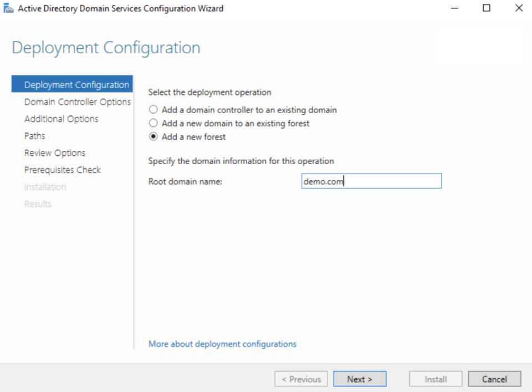The width and height of the screenshot is (532, 392).
Task: Select 'Prerequisites Check' in the sidebar
Action: [62, 170]
